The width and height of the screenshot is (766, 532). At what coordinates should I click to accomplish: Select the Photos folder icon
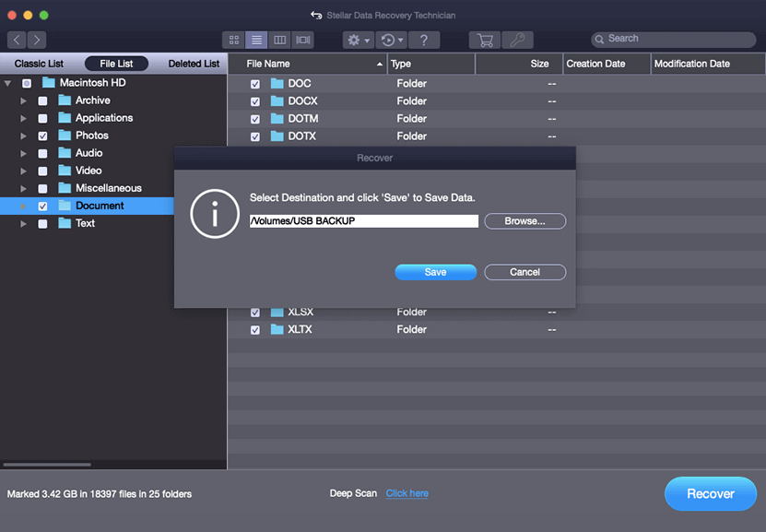(x=65, y=136)
